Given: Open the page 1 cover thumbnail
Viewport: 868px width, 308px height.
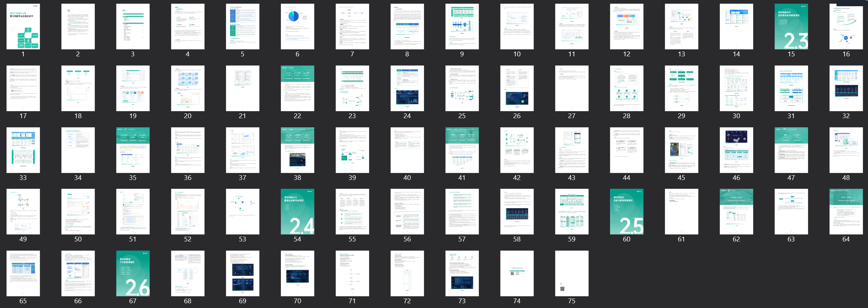Looking at the screenshot, I should click(x=23, y=27).
